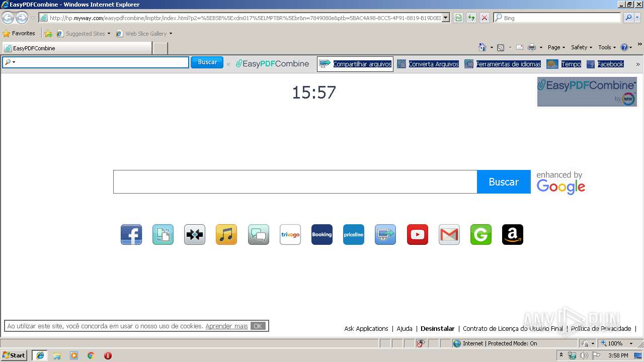Open the Safety menu
Viewport: 644px width, 362px height.
(x=582, y=47)
